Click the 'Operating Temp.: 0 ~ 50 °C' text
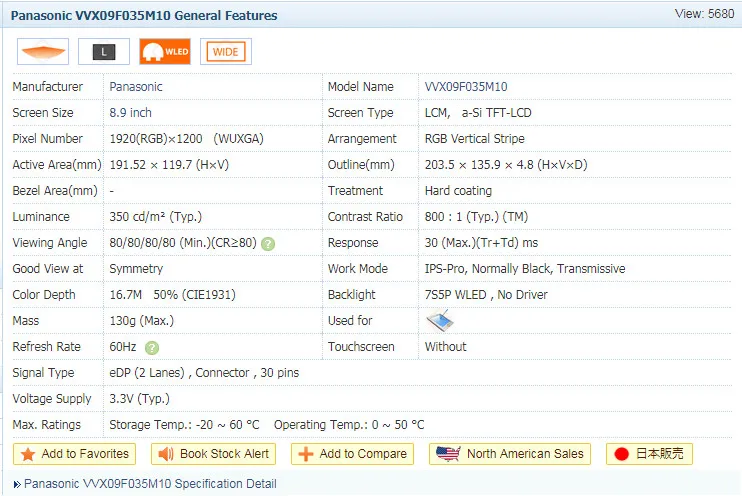The width and height of the screenshot is (742, 496). pos(349,425)
